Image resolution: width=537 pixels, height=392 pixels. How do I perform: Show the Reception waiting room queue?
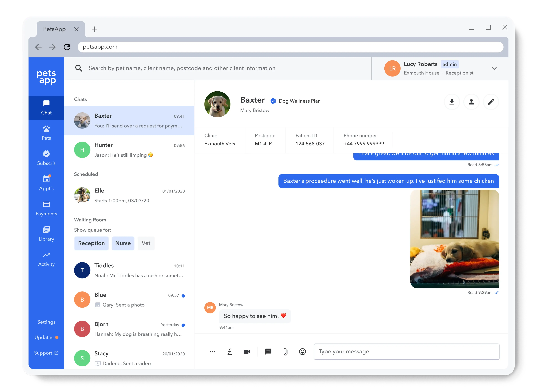pyautogui.click(x=91, y=243)
